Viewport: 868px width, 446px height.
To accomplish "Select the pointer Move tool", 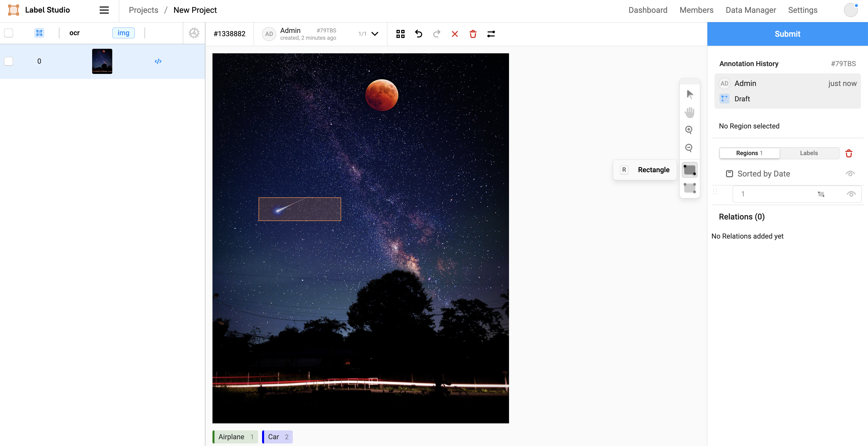I will point(690,94).
